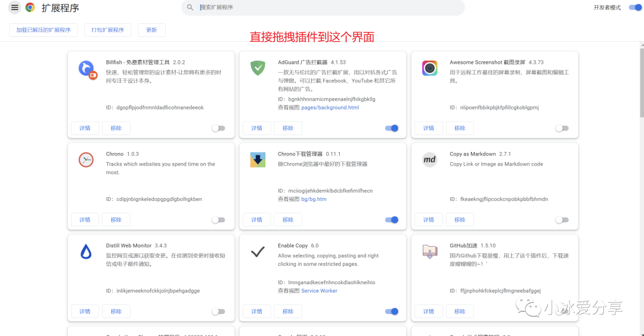Disable the AdGuard extension toggle
Screen dimensions: 644x336
(391, 129)
